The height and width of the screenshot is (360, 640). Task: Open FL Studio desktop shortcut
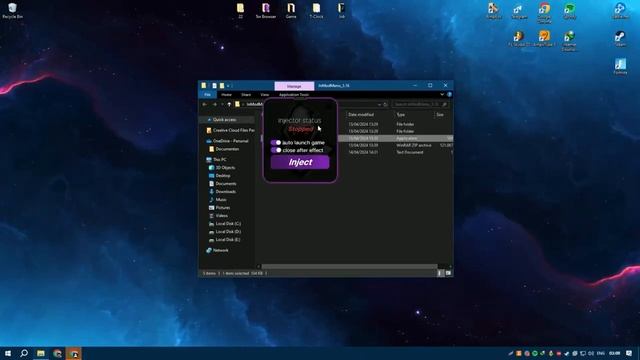519,39
